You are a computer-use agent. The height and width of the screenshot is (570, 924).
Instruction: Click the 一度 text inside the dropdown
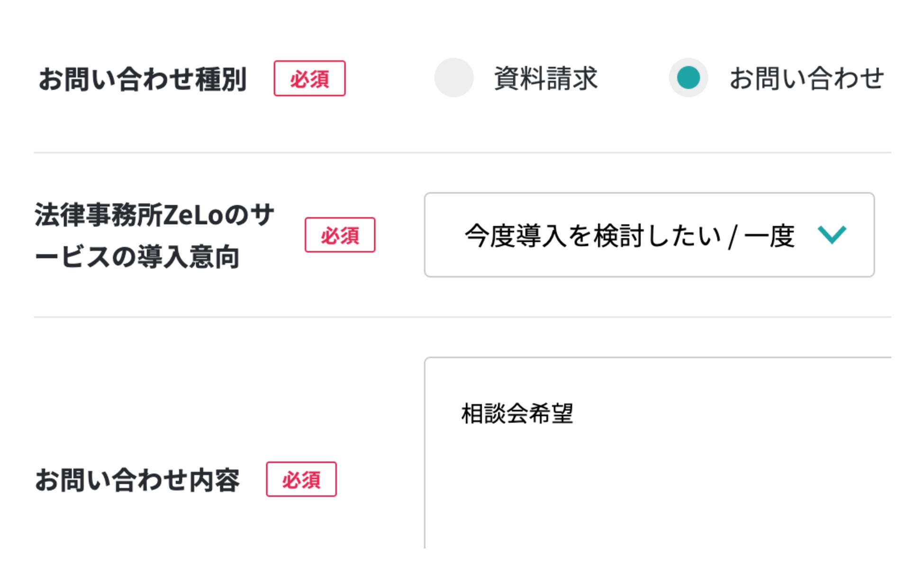tap(769, 235)
